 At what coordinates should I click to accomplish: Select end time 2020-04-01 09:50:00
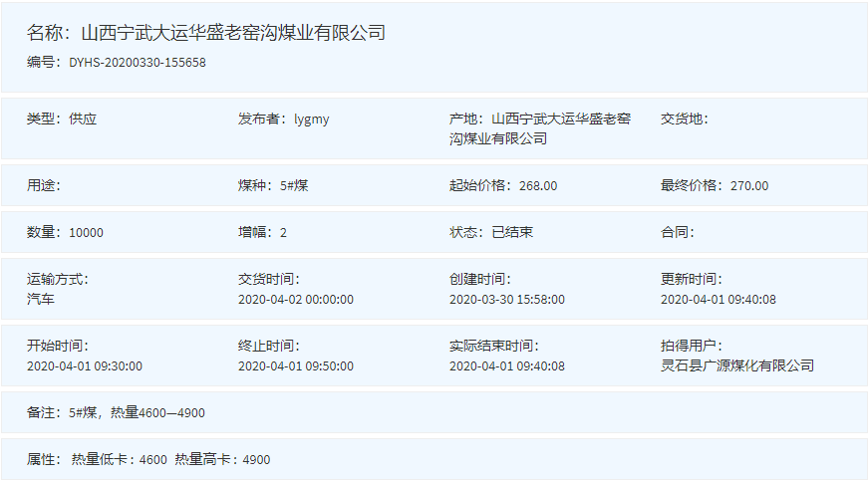[x=296, y=366]
